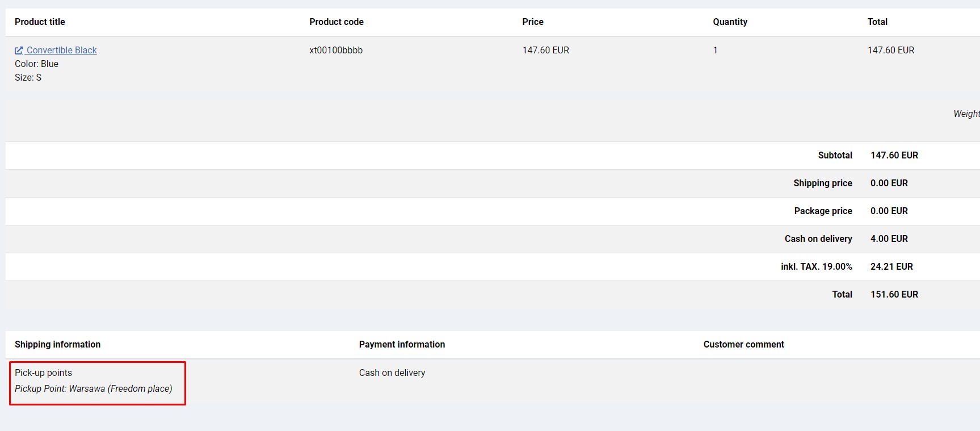Click the order total 151.60 EUR
Screen dimensions: 980x431
[x=894, y=295]
